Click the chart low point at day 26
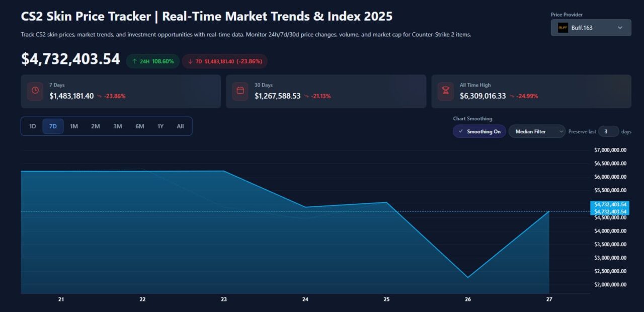The image size is (644, 312). pos(468,277)
